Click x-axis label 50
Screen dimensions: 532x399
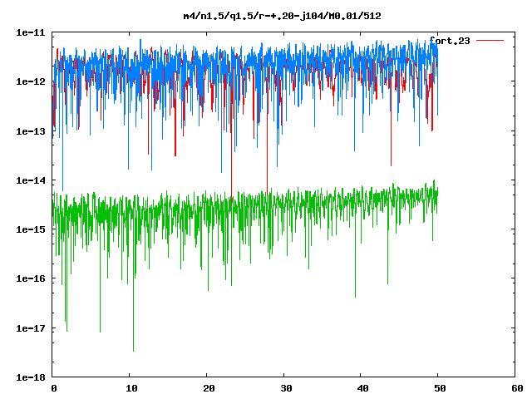(440, 388)
